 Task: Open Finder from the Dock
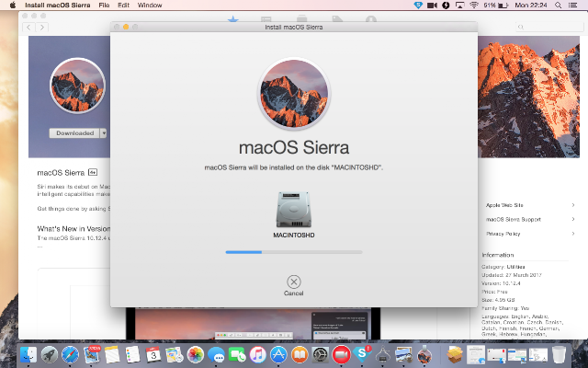click(x=28, y=354)
